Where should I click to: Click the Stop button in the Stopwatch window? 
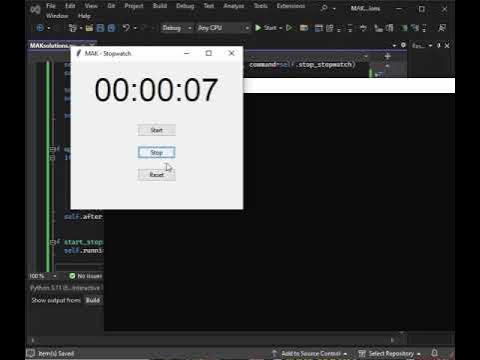(157, 152)
